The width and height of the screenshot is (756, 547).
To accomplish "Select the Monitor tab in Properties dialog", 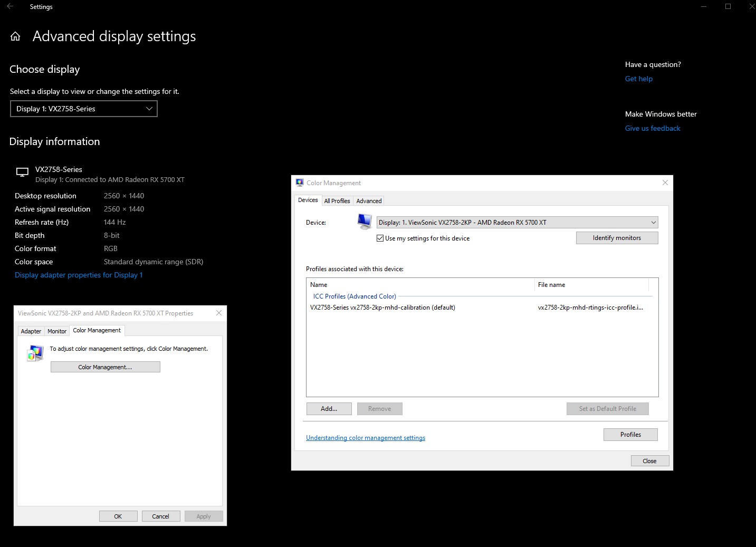I will coord(57,331).
